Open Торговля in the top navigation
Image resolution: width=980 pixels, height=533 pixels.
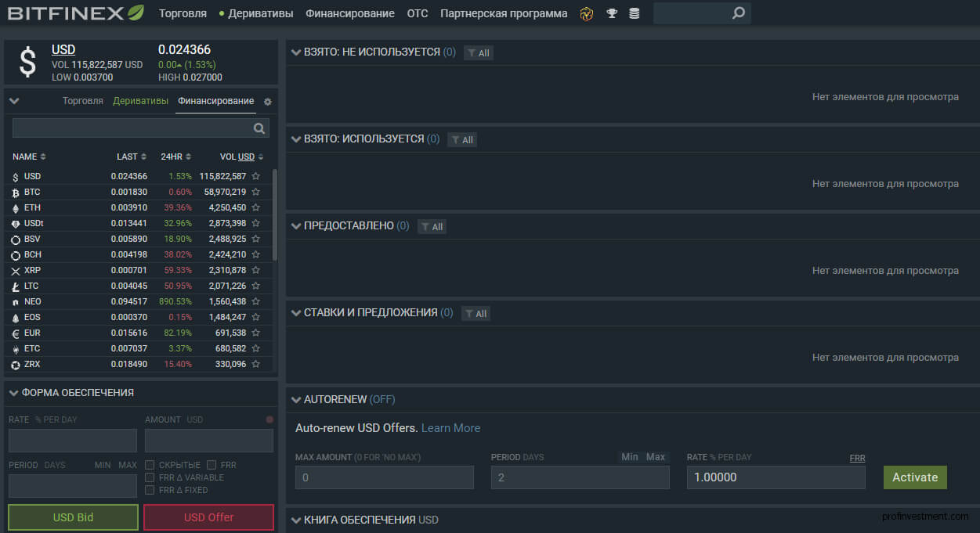pyautogui.click(x=183, y=13)
